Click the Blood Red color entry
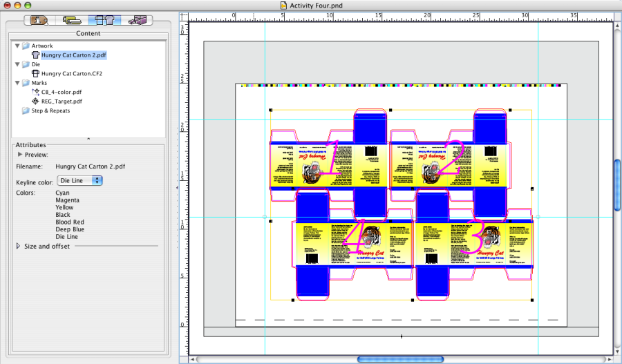This screenshot has height=364, width=622. 70,222
